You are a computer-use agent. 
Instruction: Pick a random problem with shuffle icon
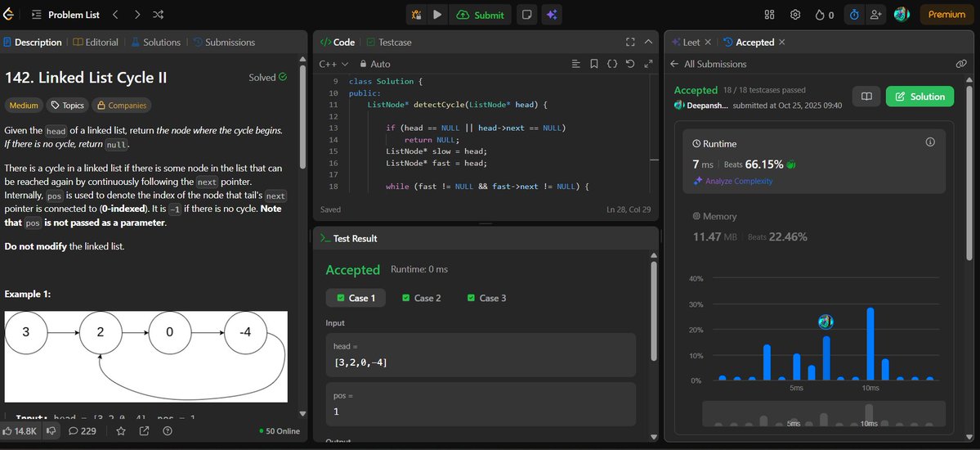158,15
